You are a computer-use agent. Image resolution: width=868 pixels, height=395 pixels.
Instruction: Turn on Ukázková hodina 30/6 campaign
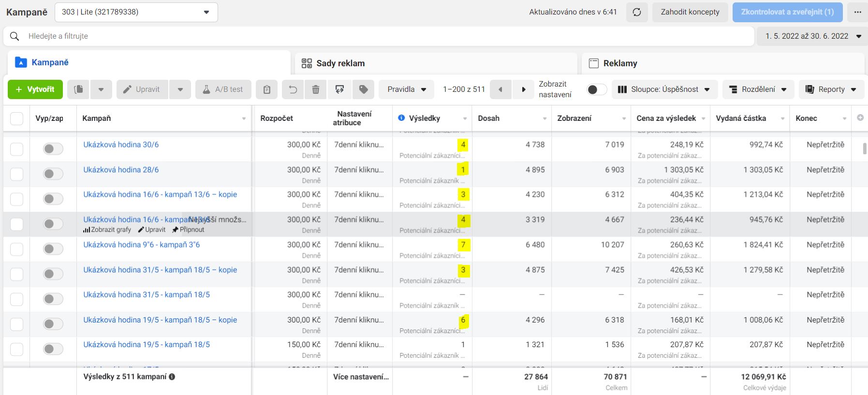(x=53, y=149)
